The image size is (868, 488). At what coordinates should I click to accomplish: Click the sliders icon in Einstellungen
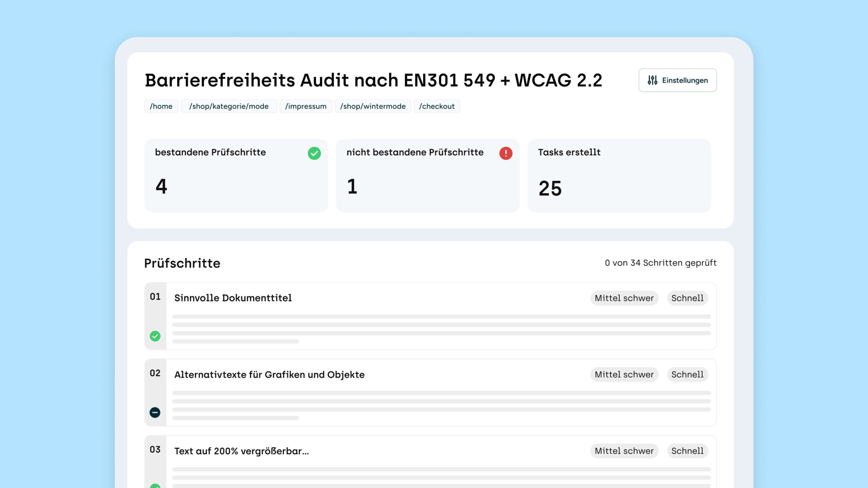pos(652,80)
